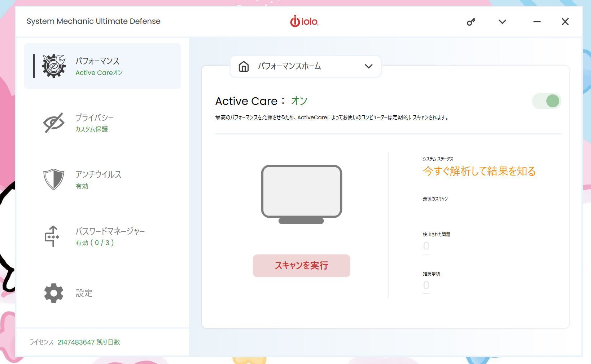Minimize the System Mechanic window
Screen dimensions: 591x364
click(x=537, y=22)
